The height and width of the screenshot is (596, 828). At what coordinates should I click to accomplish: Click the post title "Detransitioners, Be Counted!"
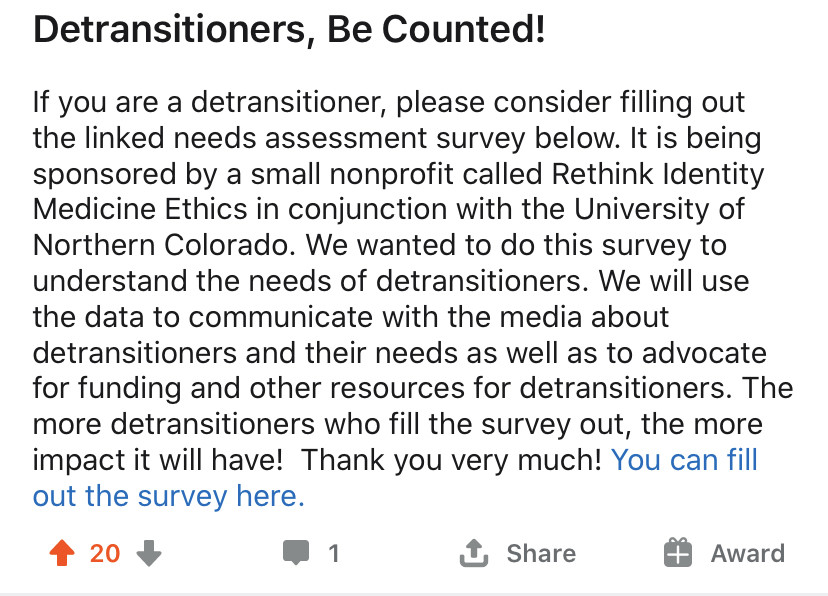(289, 31)
